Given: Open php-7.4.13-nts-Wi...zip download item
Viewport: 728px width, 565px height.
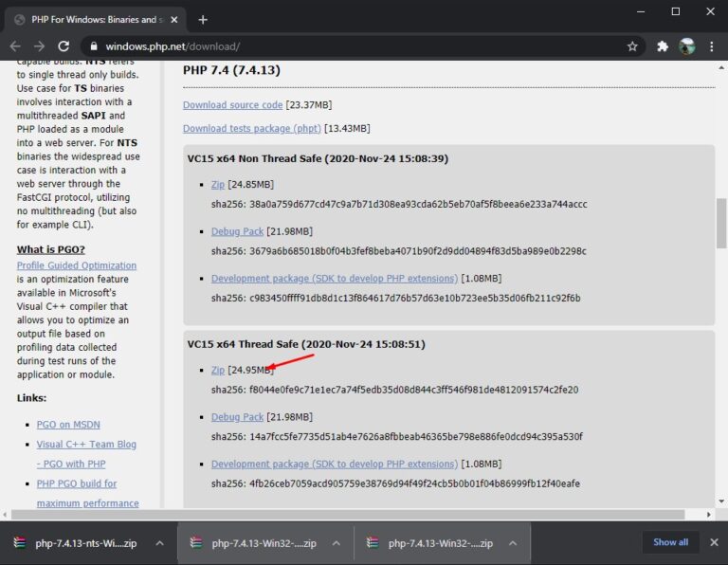Looking at the screenshot, I should (x=86, y=543).
